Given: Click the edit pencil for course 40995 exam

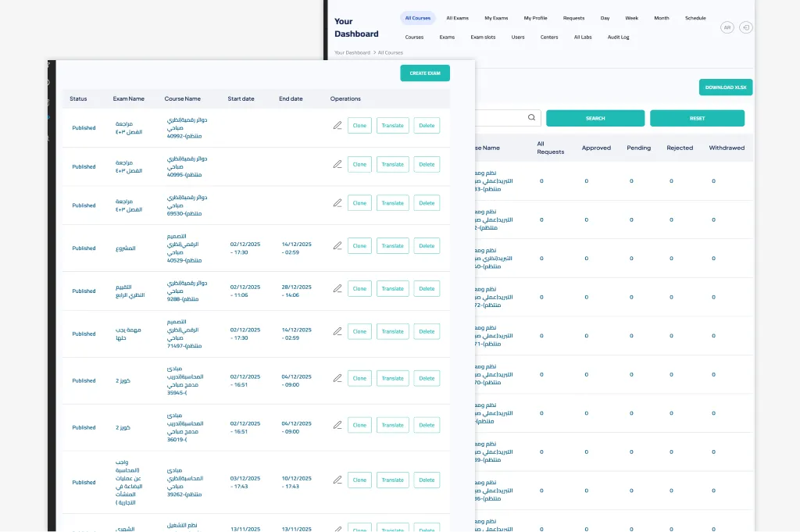Looking at the screenshot, I should [337, 164].
